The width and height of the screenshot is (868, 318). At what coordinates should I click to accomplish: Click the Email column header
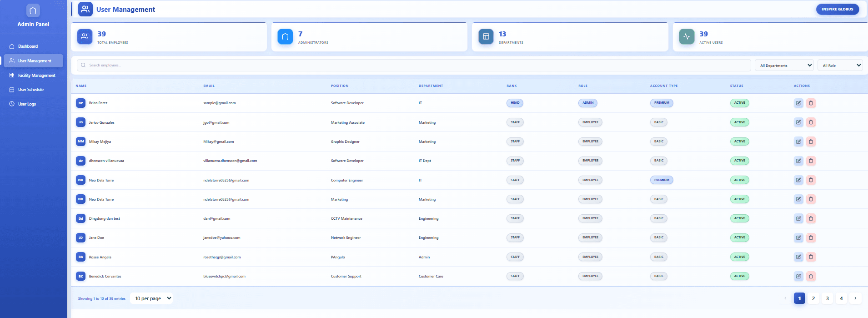[x=209, y=86]
